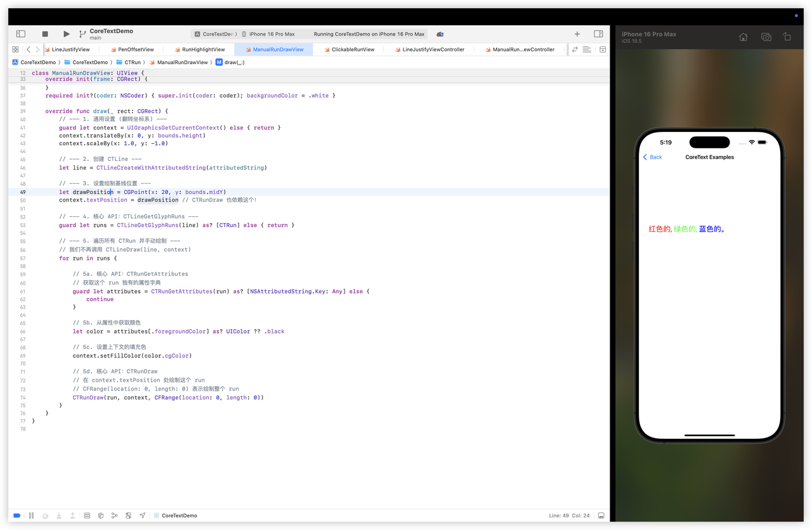Click the Step Into debug icon
The height and width of the screenshot is (530, 812).
point(59,515)
